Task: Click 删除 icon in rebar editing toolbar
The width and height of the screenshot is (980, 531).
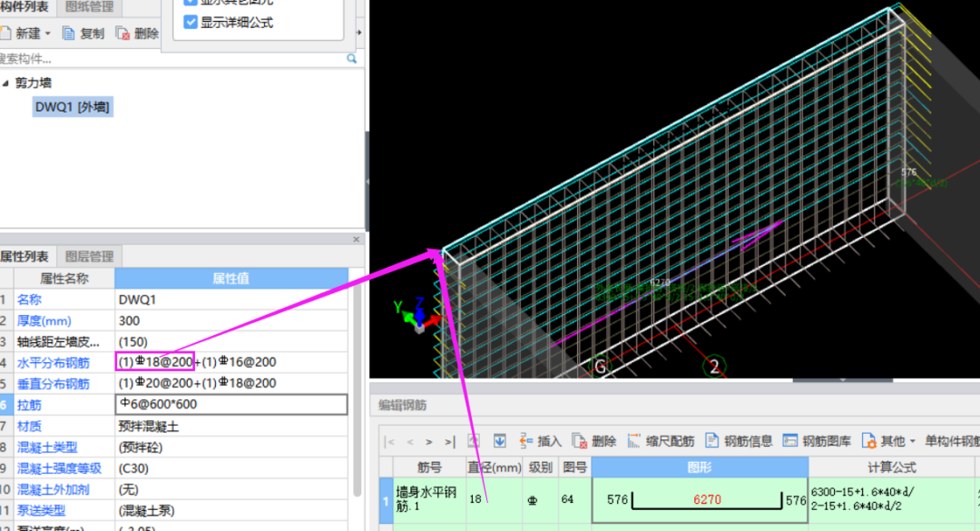Action: pyautogui.click(x=579, y=441)
